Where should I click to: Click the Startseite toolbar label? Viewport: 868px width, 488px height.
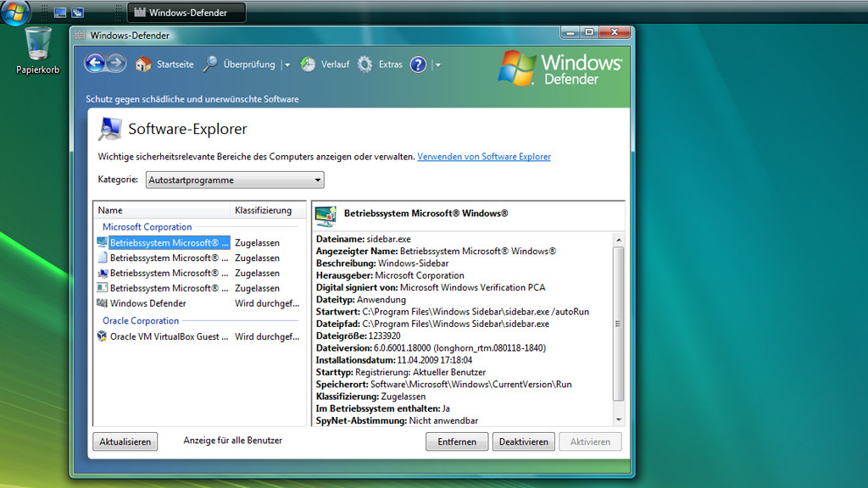[175, 64]
